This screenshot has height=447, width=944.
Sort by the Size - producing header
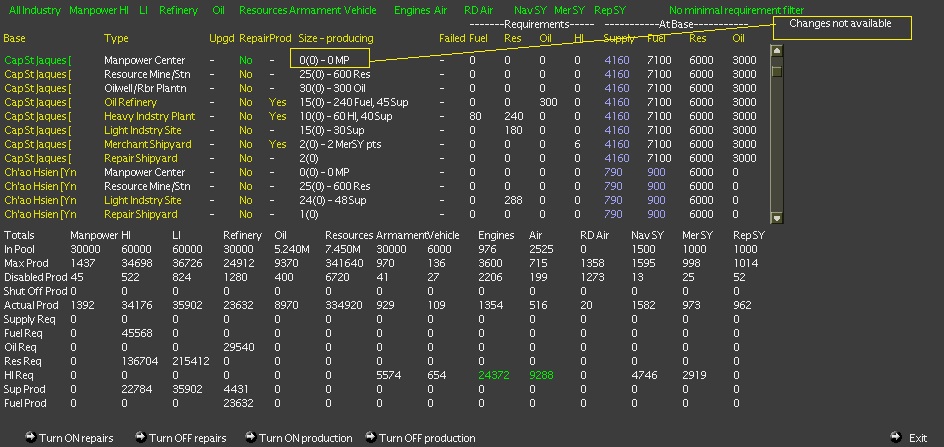pyautogui.click(x=336, y=38)
